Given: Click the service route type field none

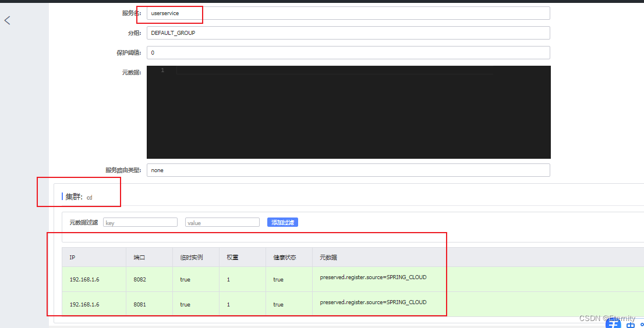Looking at the screenshot, I should point(348,170).
